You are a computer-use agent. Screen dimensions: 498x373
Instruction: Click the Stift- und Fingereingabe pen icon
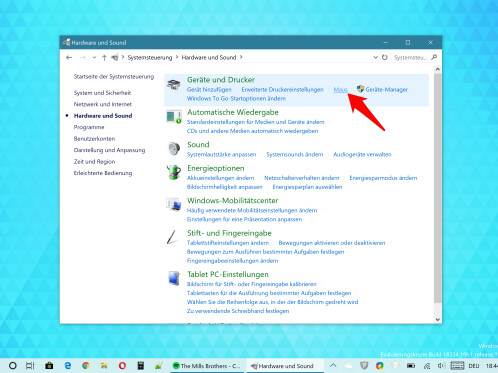pos(172,237)
